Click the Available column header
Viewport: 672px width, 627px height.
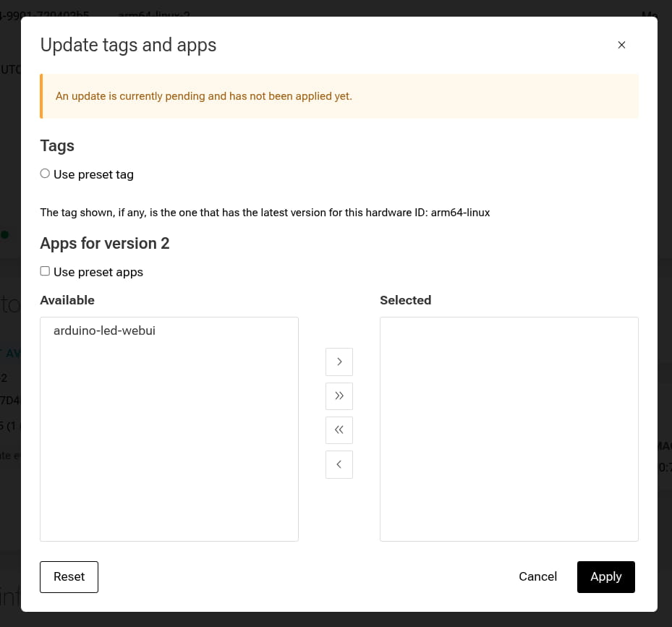67,300
